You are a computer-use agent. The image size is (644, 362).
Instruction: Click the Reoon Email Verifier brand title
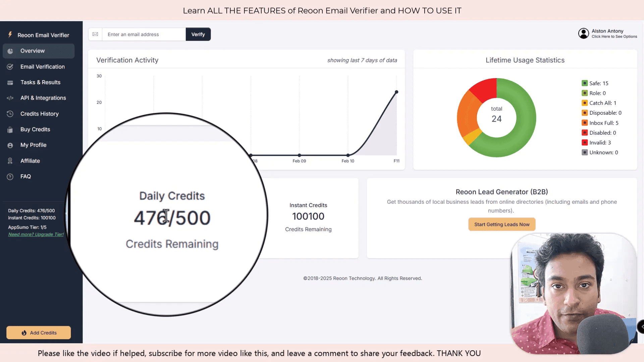[43, 35]
